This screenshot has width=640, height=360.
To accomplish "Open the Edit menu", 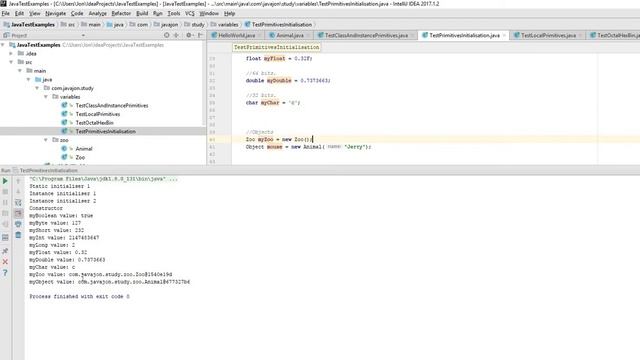I will [x=19, y=13].
